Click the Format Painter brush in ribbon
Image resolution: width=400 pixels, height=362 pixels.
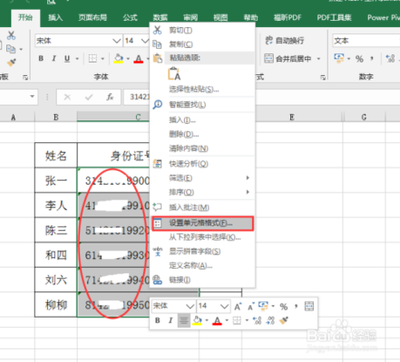[x=11, y=63]
